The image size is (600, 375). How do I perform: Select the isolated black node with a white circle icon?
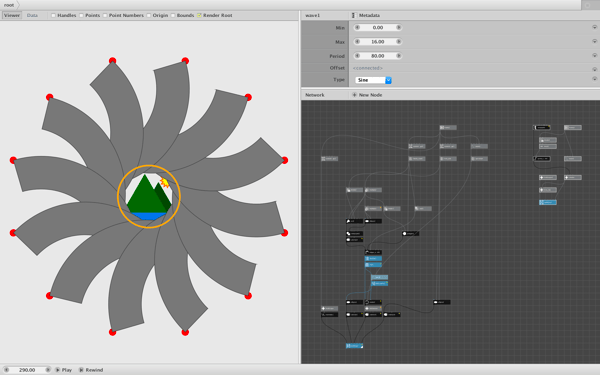(411, 233)
